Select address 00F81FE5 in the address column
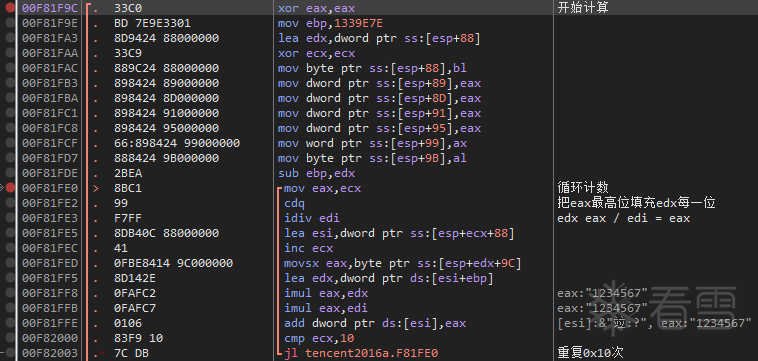The width and height of the screenshot is (758, 361). pos(50,232)
